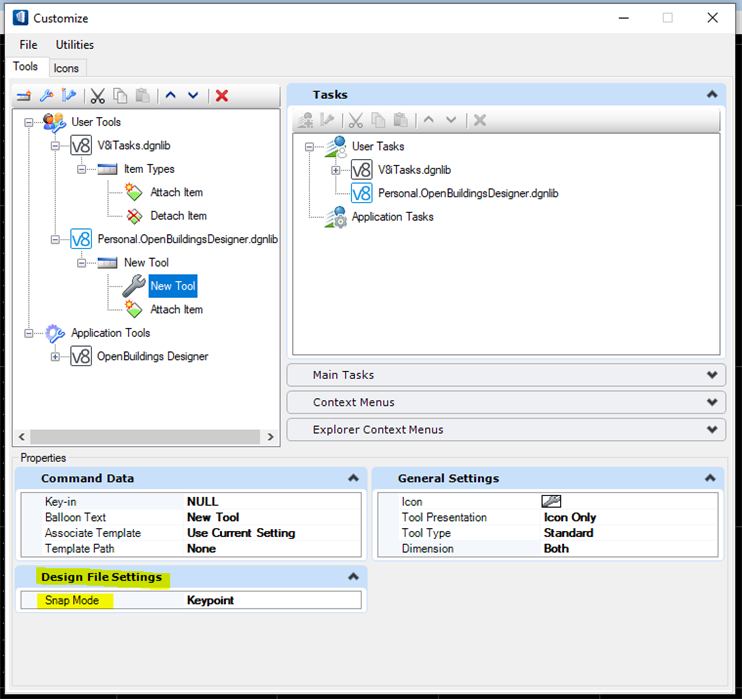Click User Tasks tree icon

336,146
